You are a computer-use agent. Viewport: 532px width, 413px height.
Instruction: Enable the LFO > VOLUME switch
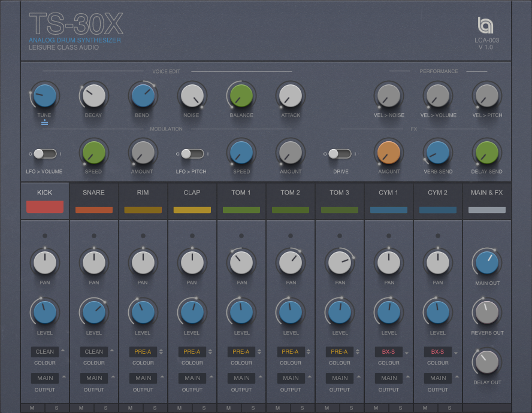click(45, 154)
